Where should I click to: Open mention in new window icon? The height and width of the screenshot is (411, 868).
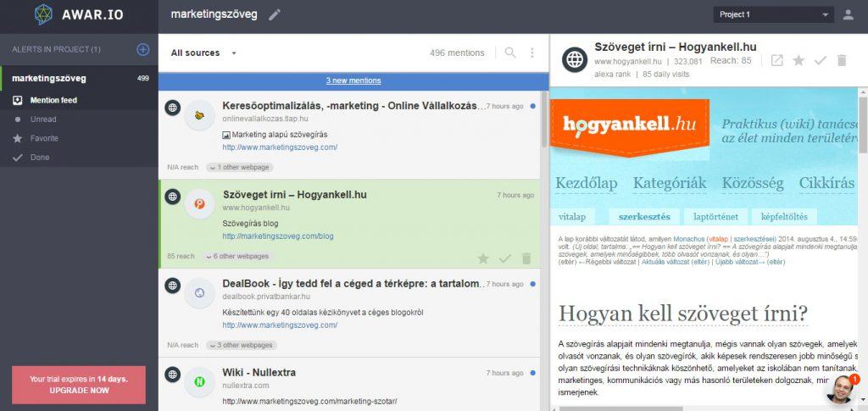point(777,60)
